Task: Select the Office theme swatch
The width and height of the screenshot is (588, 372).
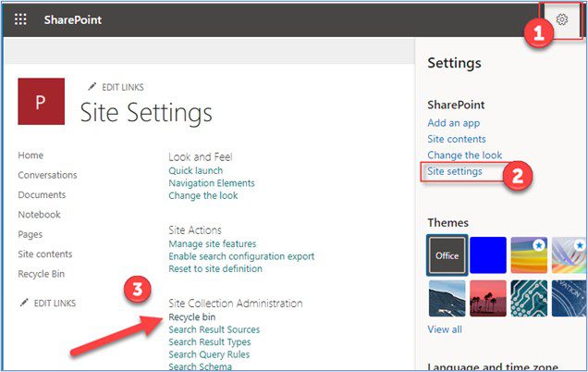Action: pos(447,255)
